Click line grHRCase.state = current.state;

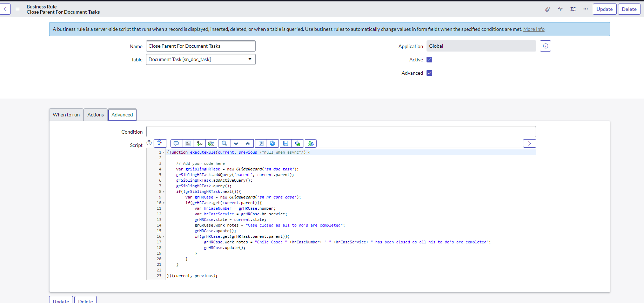click(x=230, y=220)
